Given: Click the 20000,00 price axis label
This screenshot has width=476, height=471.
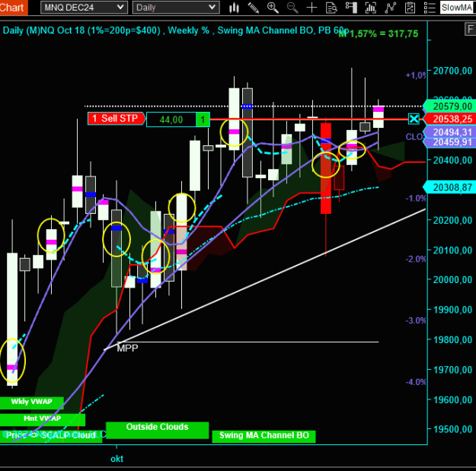Looking at the screenshot, I should (x=452, y=279).
